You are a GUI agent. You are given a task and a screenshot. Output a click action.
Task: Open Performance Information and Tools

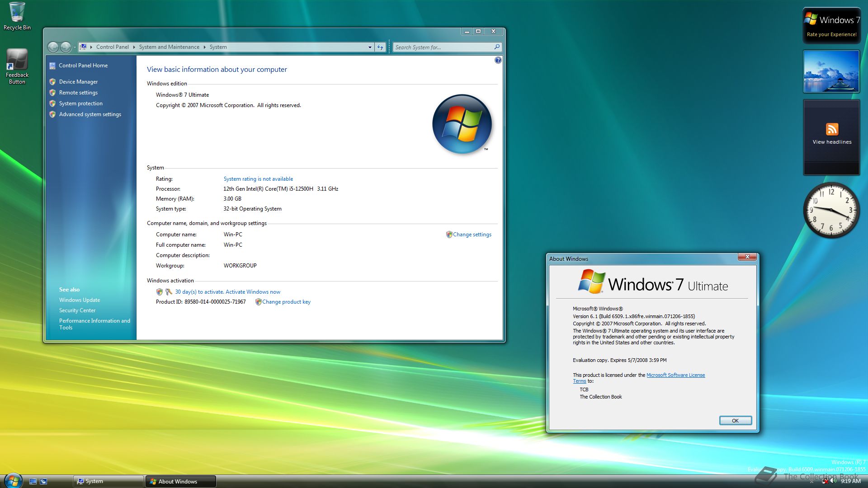click(94, 324)
